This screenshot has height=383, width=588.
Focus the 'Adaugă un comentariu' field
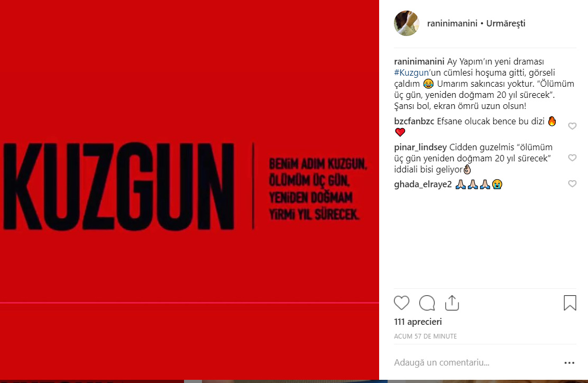(x=476, y=363)
